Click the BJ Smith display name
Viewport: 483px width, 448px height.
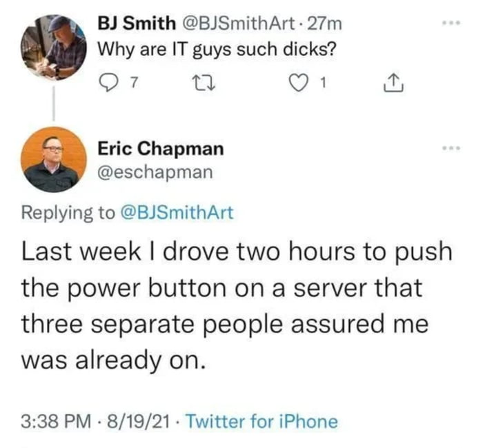137,24
